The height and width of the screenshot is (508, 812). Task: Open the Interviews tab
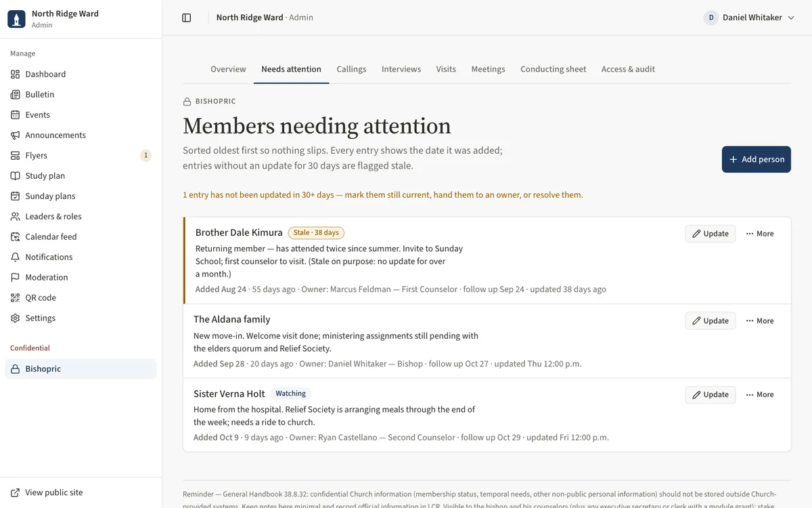point(401,69)
